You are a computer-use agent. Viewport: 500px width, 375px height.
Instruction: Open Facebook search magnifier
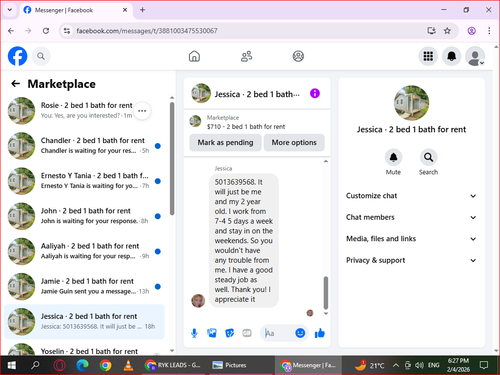point(41,56)
